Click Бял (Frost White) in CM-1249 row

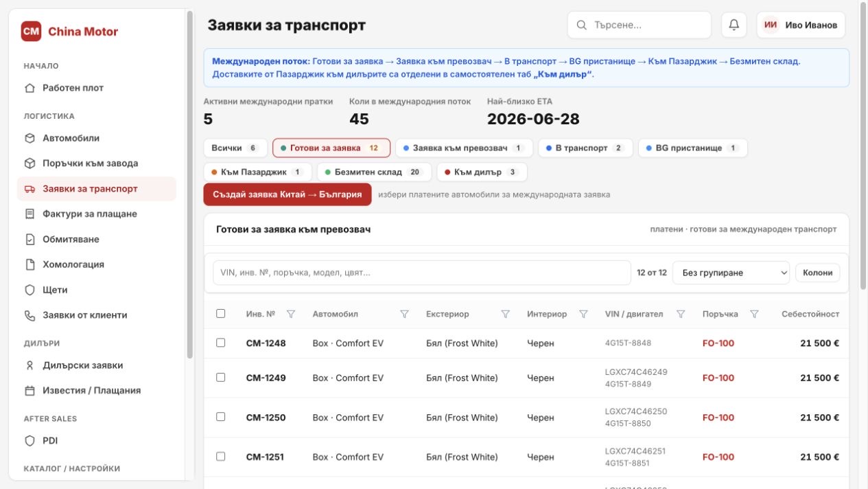[x=462, y=378]
